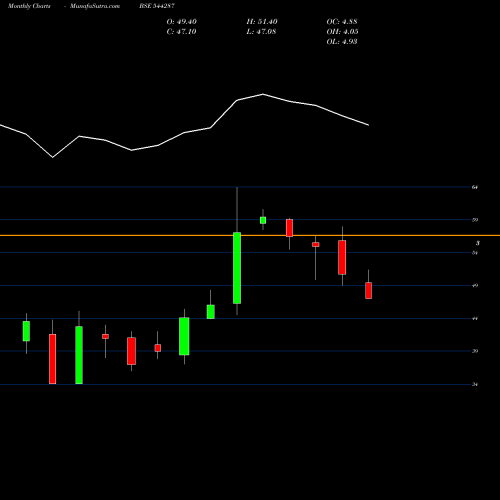Click the tall red candle reaching down to 34

(53, 359)
